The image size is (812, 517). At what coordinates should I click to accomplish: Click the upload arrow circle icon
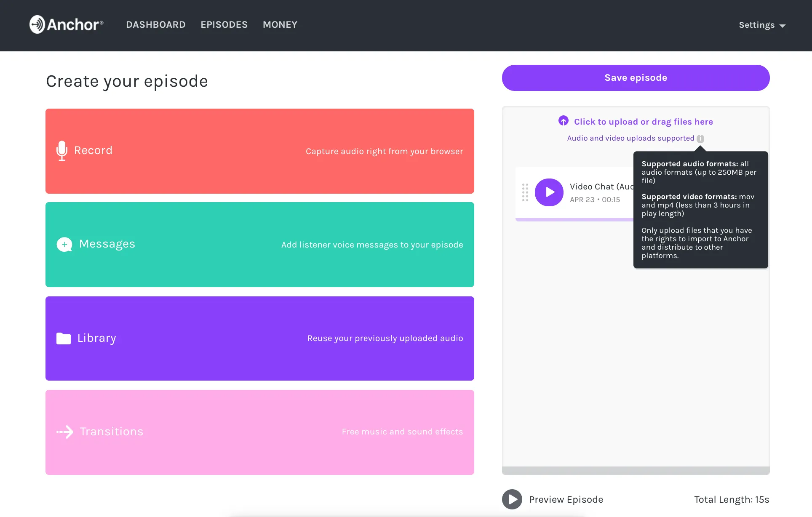coord(564,121)
